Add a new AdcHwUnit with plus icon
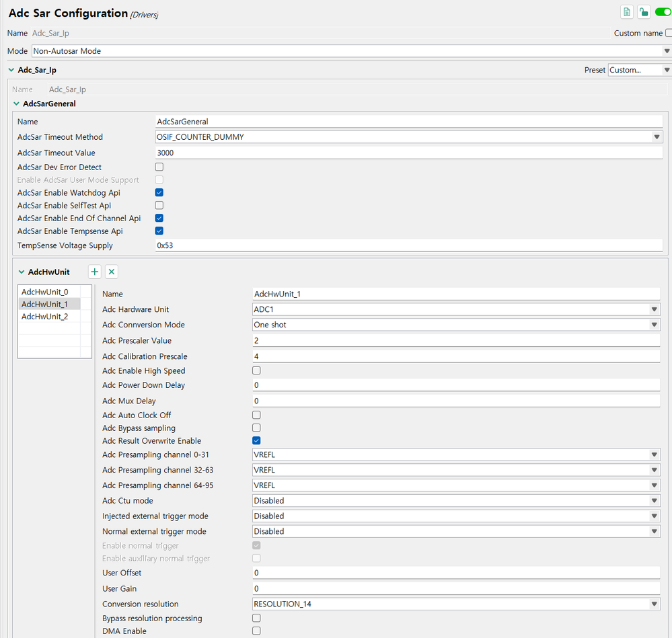 pyautogui.click(x=95, y=272)
